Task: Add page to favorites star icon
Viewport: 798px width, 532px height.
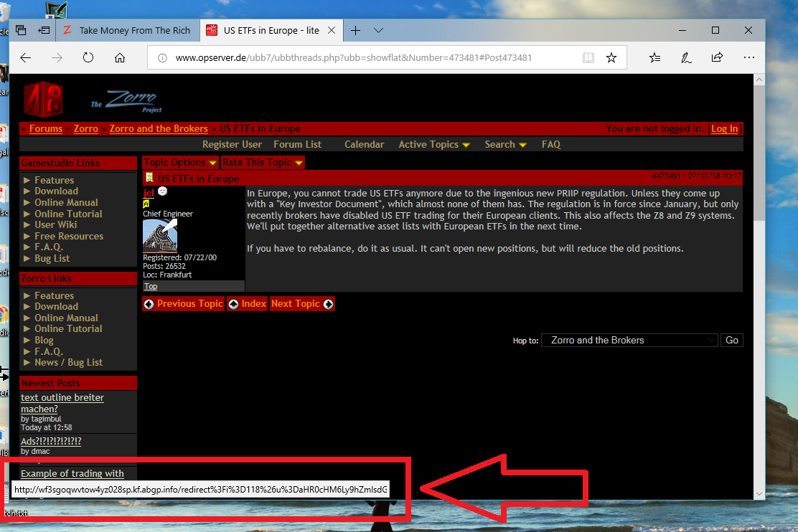Action: (x=611, y=58)
